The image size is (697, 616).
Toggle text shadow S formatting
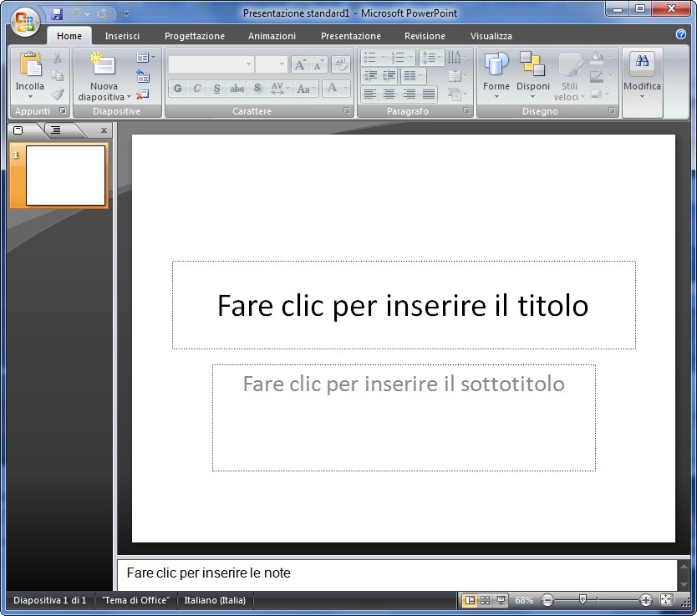coord(257,89)
